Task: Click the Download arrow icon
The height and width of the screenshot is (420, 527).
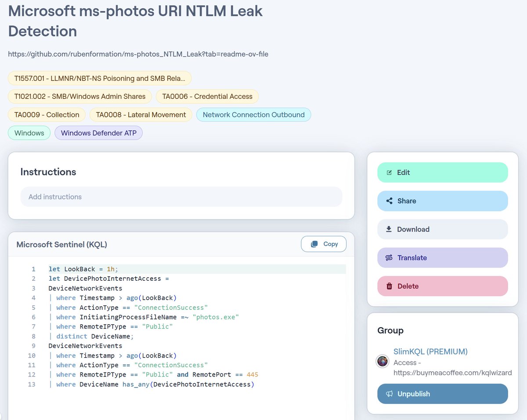Action: coord(389,229)
